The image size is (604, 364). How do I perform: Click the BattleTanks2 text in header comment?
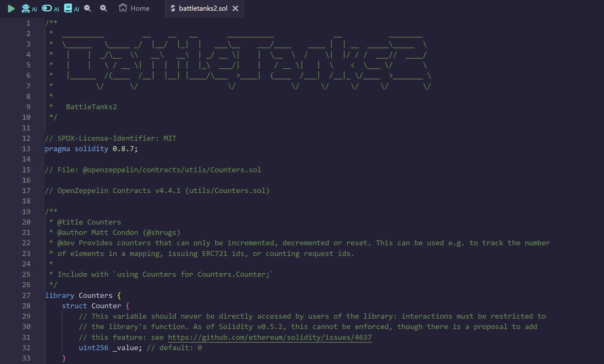pyautogui.click(x=91, y=107)
